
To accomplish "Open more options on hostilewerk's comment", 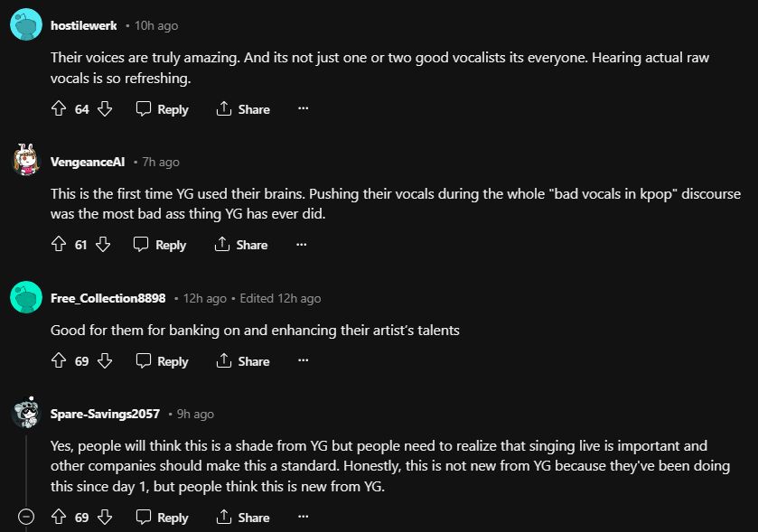I will click(303, 109).
